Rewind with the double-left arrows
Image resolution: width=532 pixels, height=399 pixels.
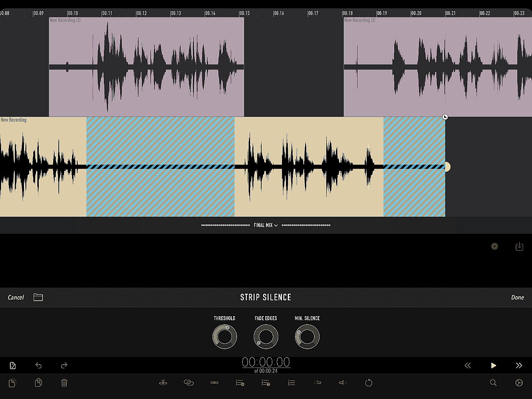click(468, 365)
